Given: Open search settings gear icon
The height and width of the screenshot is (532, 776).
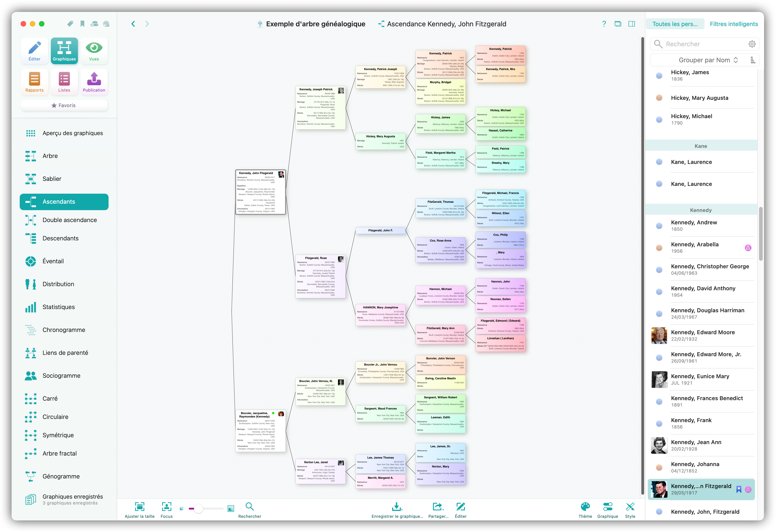Looking at the screenshot, I should point(752,44).
